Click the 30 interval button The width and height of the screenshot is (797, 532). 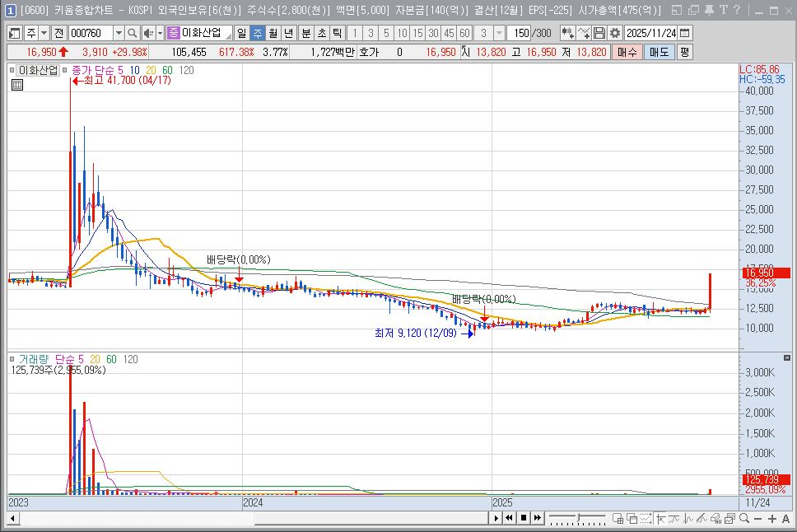pyautogui.click(x=434, y=33)
